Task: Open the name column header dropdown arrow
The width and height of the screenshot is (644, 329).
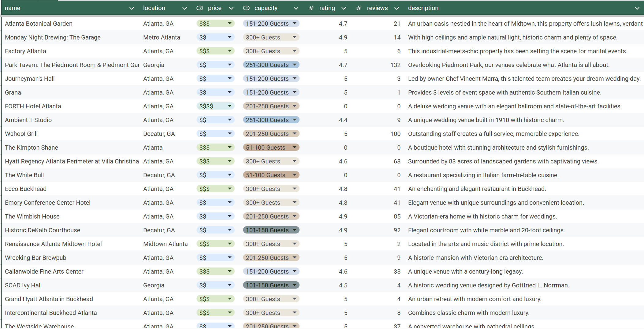Action: 132,8
